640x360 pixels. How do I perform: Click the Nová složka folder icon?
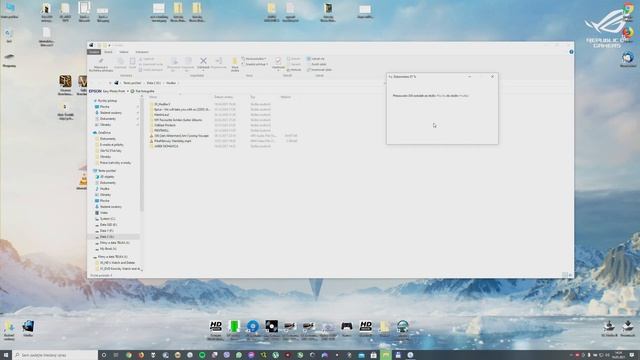click(235, 62)
